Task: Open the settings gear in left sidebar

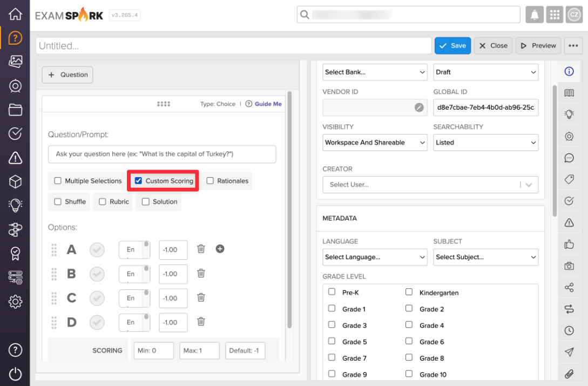Action: tap(15, 302)
